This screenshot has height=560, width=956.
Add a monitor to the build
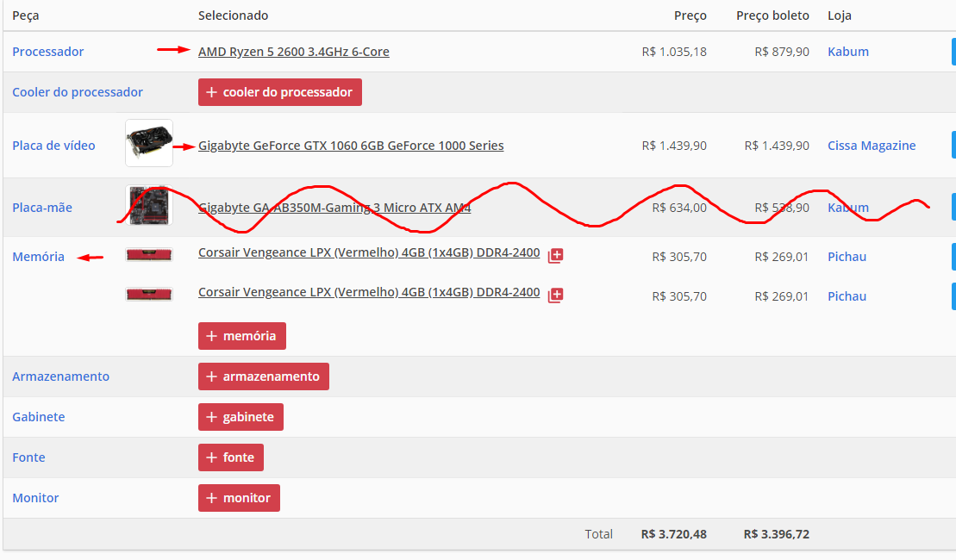pyautogui.click(x=239, y=498)
